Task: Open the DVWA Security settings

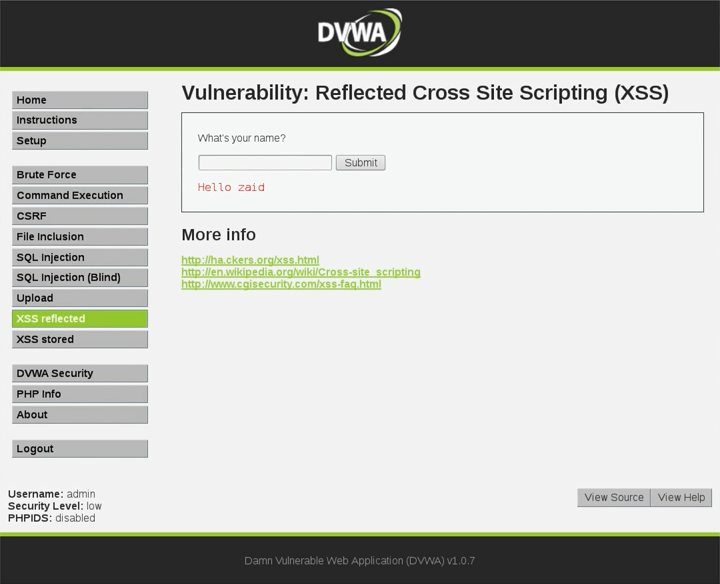Action: [x=80, y=374]
